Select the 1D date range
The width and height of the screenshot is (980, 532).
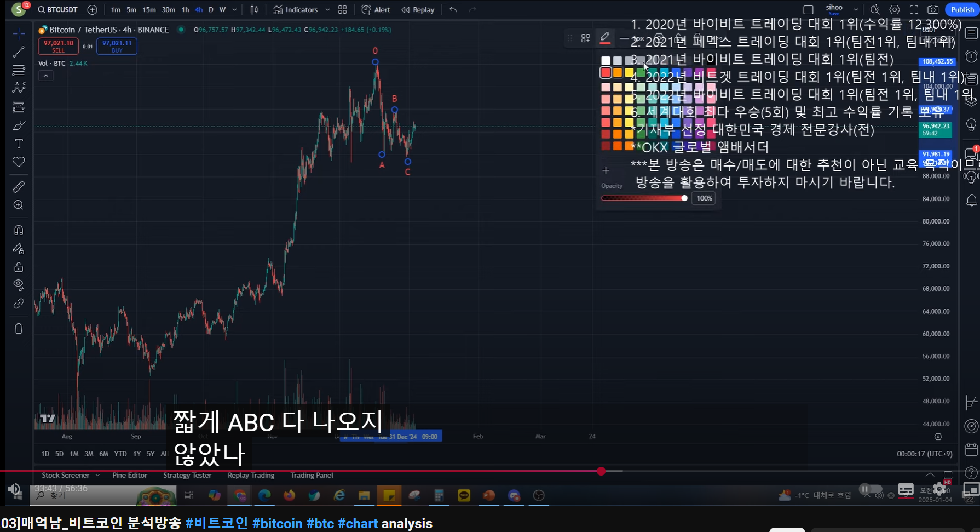coord(45,454)
